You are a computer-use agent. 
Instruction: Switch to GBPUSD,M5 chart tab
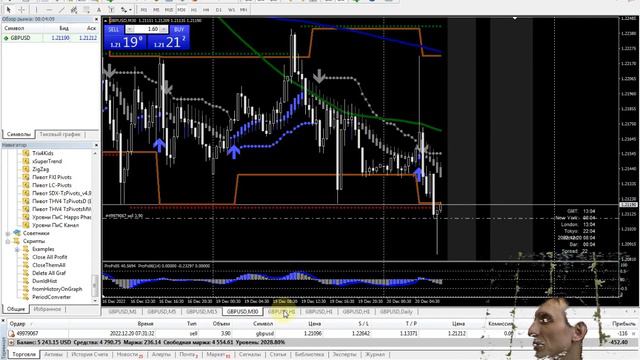(161, 311)
